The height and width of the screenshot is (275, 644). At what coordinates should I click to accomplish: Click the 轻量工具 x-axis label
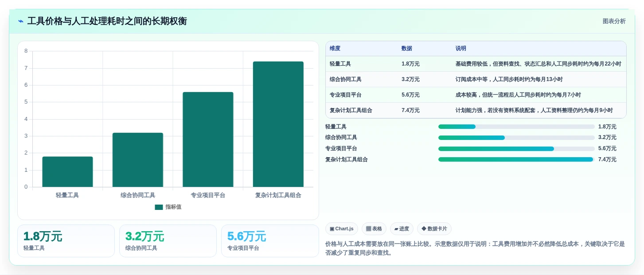pos(67,195)
